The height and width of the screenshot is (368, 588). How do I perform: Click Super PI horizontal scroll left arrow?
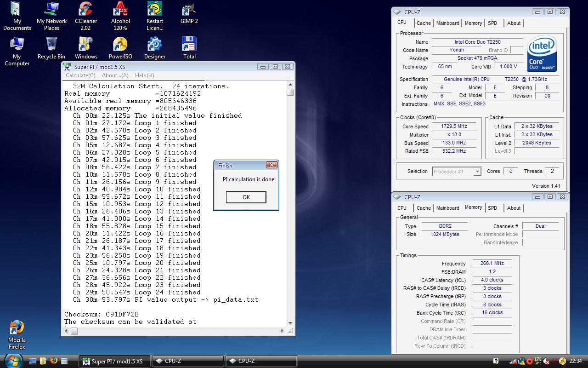click(66, 331)
